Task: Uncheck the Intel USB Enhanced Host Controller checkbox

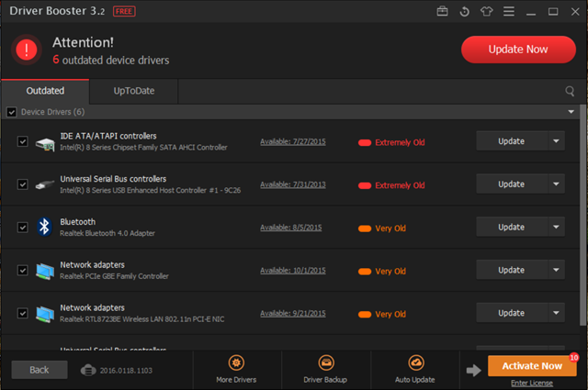Action: 22,184
